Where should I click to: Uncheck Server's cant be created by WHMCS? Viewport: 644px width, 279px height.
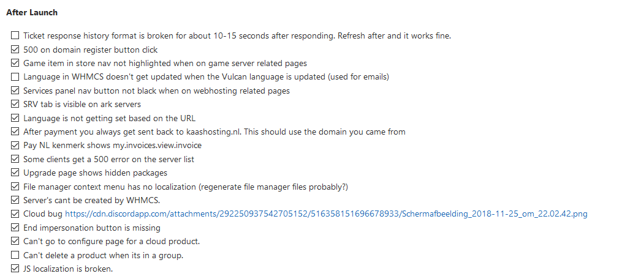pos(15,201)
